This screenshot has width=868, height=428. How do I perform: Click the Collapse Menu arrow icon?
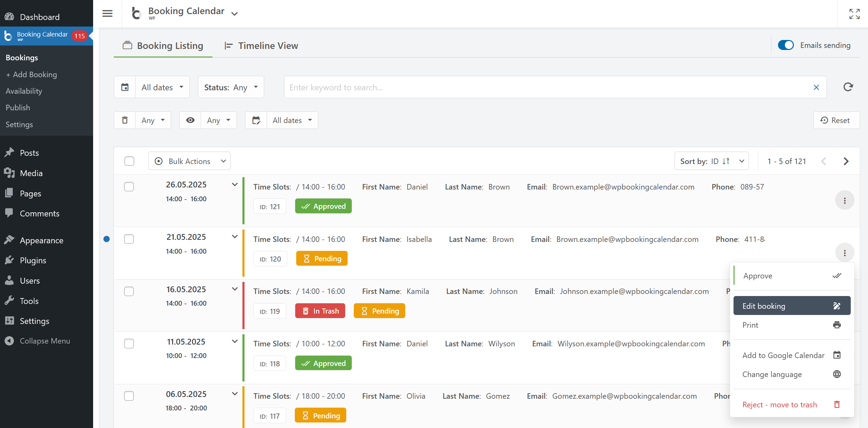coord(9,341)
